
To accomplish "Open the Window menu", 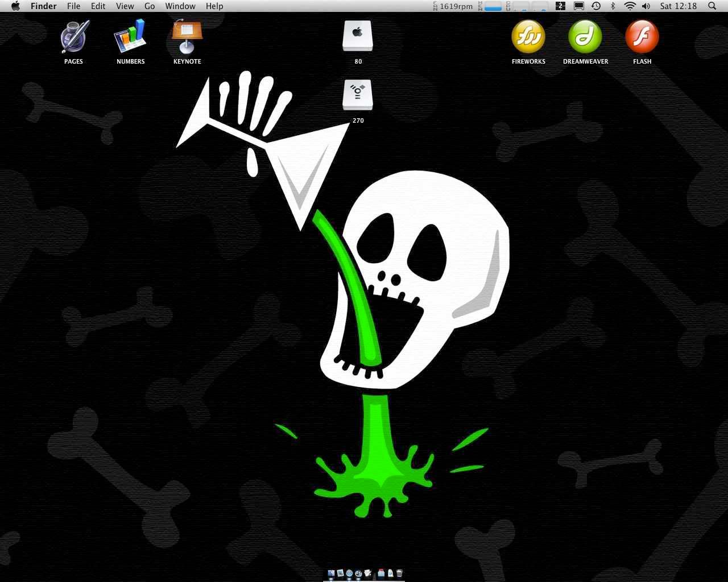I will [x=180, y=6].
